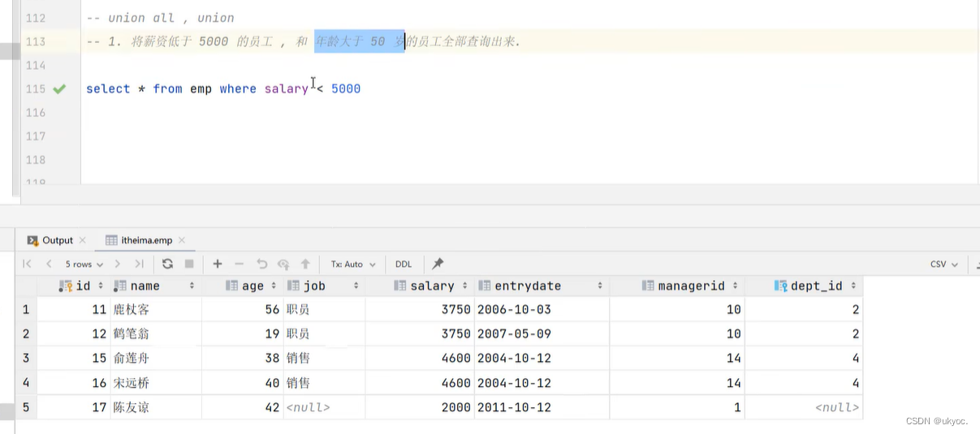This screenshot has width=980, height=434.
Task: Click the stop query square icon
Action: [x=189, y=264]
